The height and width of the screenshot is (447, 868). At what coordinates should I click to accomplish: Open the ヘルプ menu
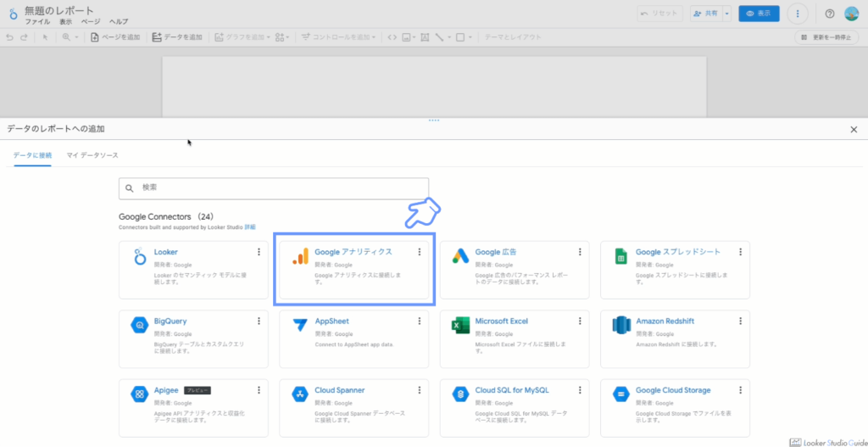119,21
